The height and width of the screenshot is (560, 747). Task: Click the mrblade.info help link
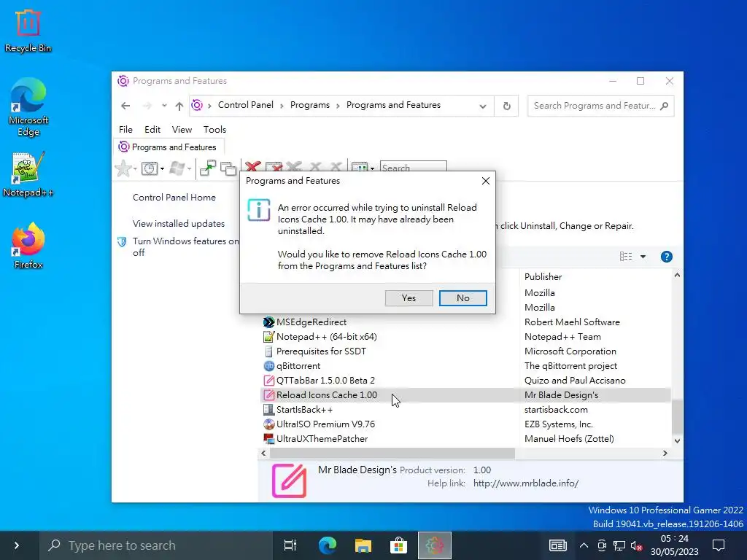tap(525, 483)
